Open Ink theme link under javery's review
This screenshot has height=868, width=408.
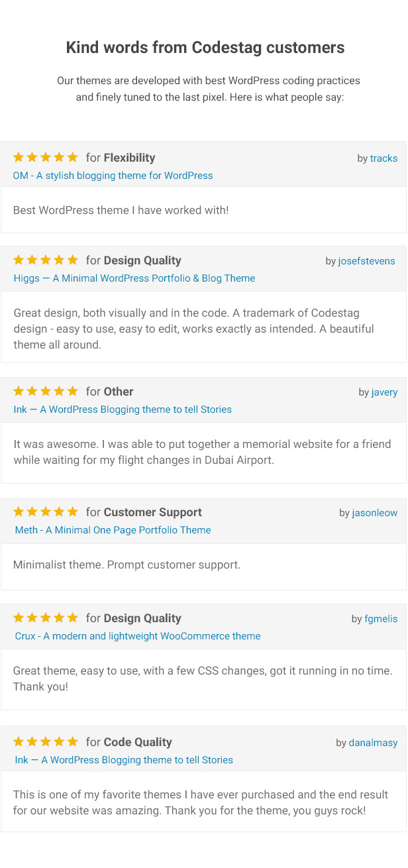point(123,409)
